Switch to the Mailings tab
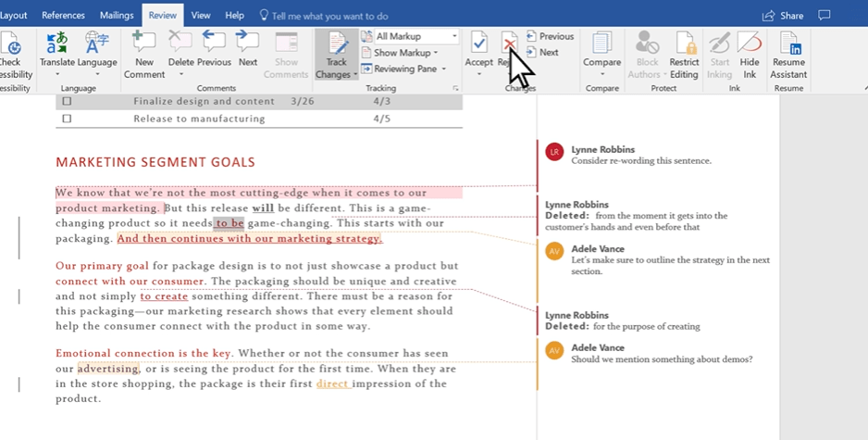Viewport: 868px width, 440px height. click(117, 15)
